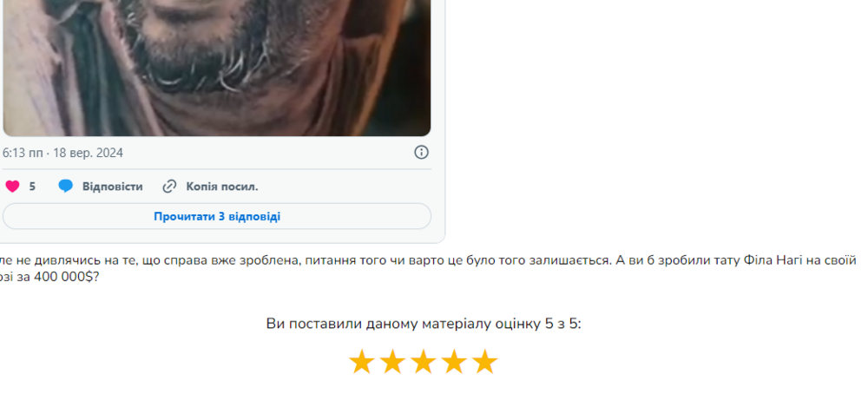Rate the article one star
This screenshot has width=868, height=394.
(x=361, y=362)
